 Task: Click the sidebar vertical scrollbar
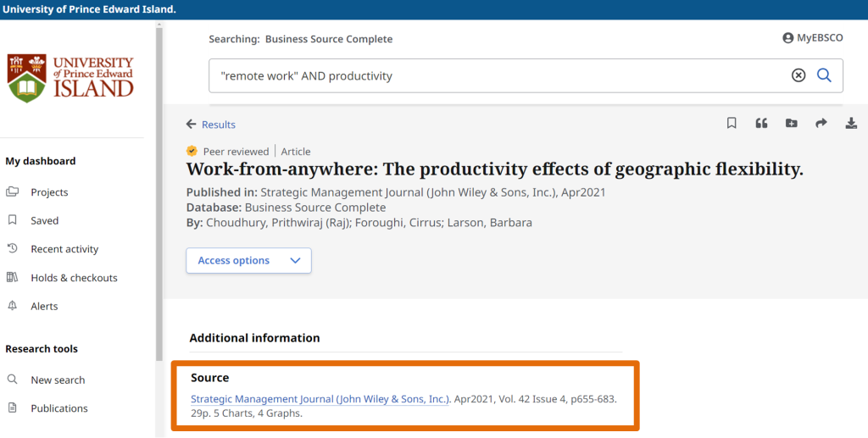[x=159, y=193]
